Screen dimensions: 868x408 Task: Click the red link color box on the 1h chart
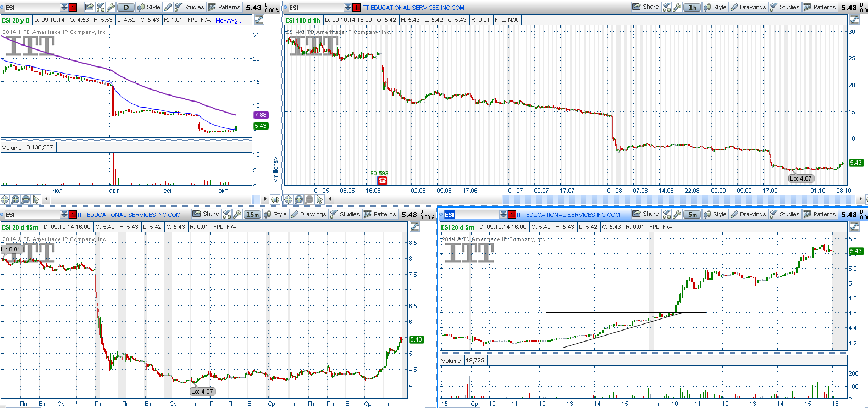tap(356, 7)
